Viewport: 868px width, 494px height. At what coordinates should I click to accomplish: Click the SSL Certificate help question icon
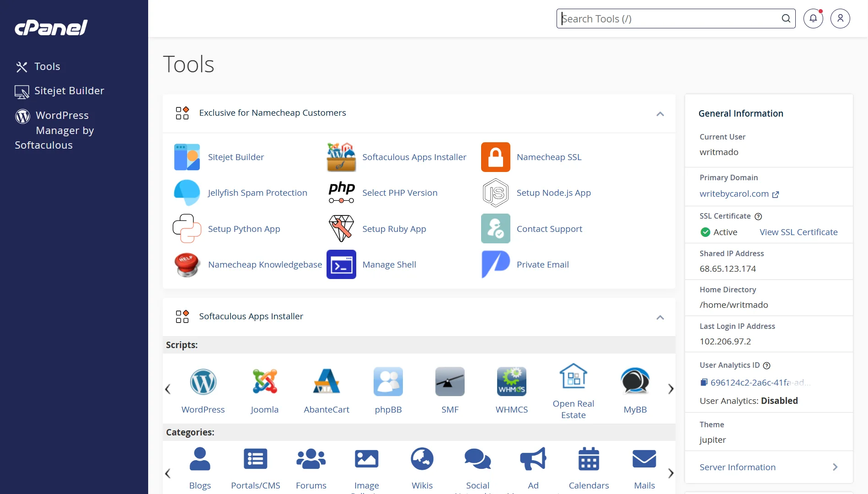click(758, 216)
